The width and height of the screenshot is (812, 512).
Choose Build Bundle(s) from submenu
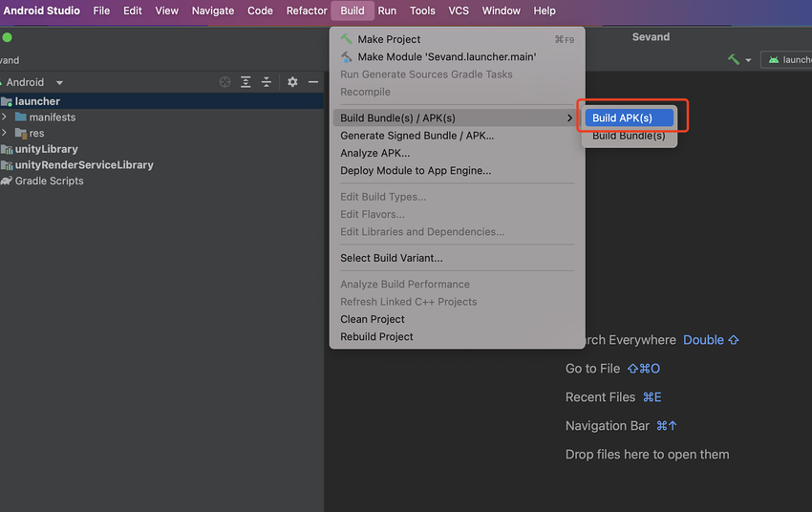tap(629, 136)
